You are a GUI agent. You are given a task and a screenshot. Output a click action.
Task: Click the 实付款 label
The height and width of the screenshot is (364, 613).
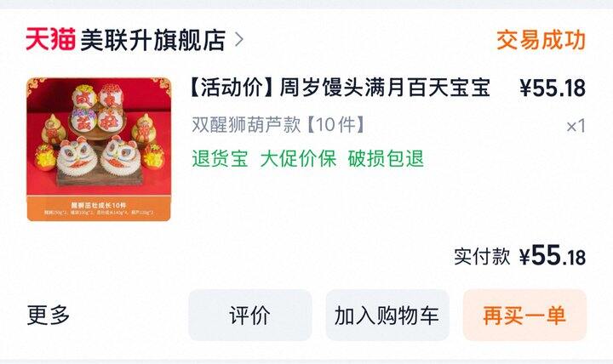coord(482,257)
